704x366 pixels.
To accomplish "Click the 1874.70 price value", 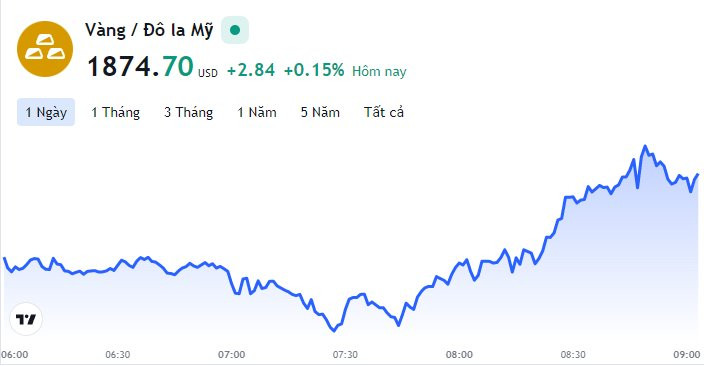I will 140,66.
